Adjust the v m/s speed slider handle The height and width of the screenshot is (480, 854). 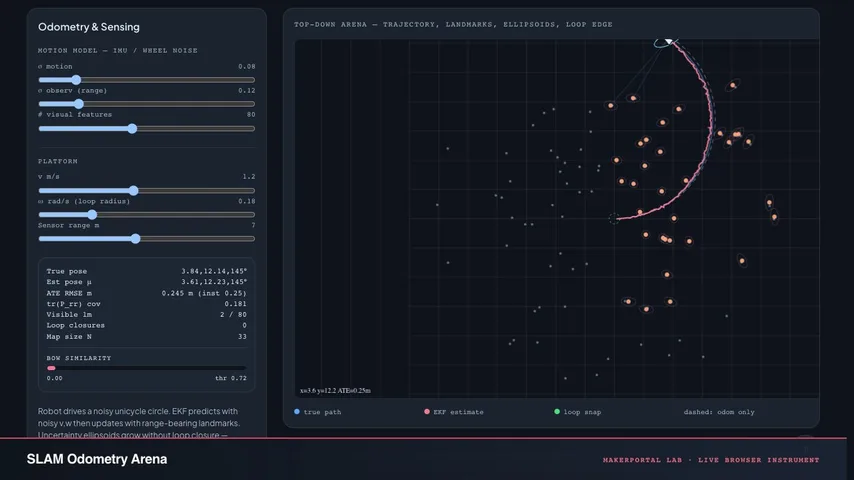(134, 191)
